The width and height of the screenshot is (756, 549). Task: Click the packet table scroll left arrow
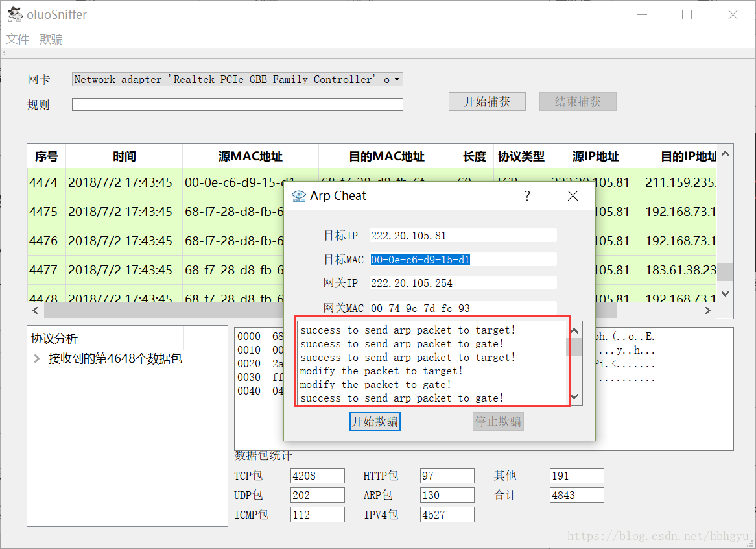[x=36, y=310]
